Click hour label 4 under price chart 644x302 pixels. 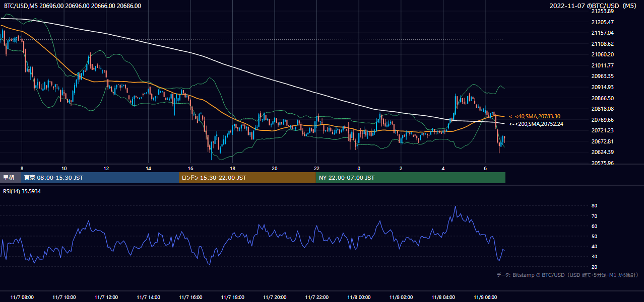[443, 168]
